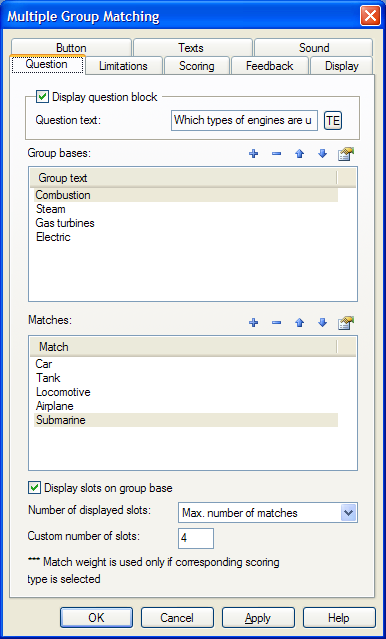Open the Display tab
This screenshot has width=386, height=639.
pos(342,66)
